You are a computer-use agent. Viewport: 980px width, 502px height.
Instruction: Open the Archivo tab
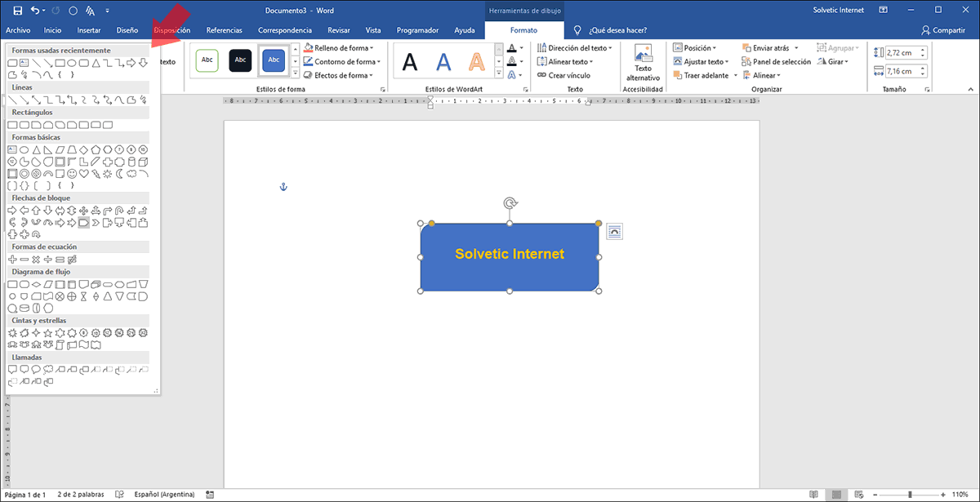pos(17,30)
